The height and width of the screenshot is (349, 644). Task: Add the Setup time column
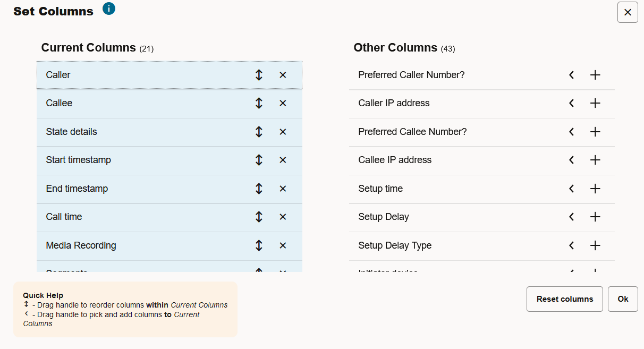595,189
